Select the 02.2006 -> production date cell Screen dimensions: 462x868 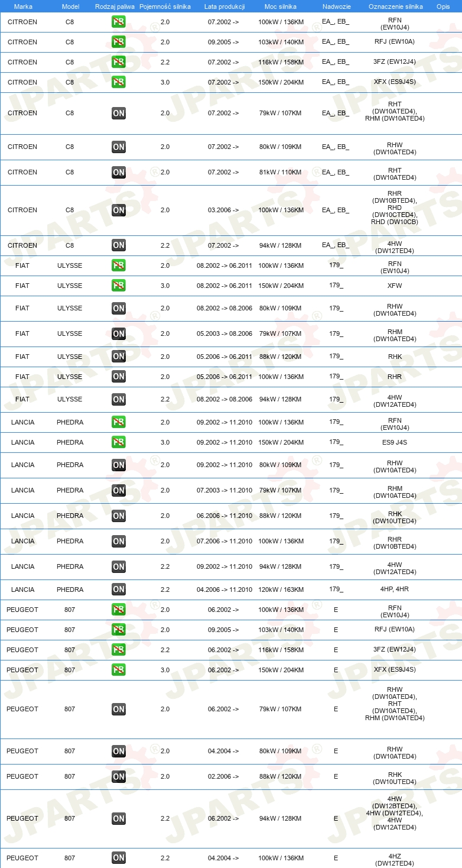coord(223,776)
